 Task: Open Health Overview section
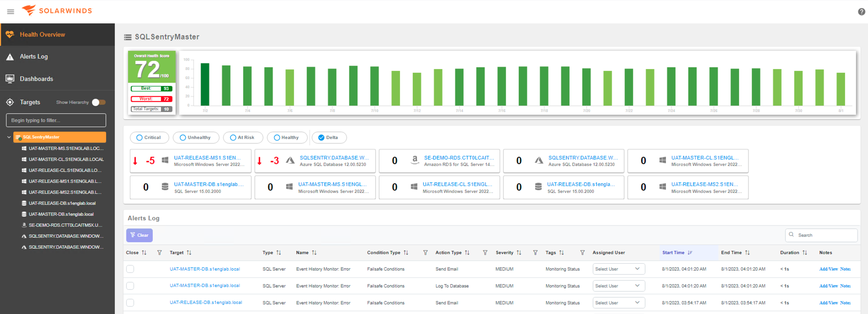(57, 34)
